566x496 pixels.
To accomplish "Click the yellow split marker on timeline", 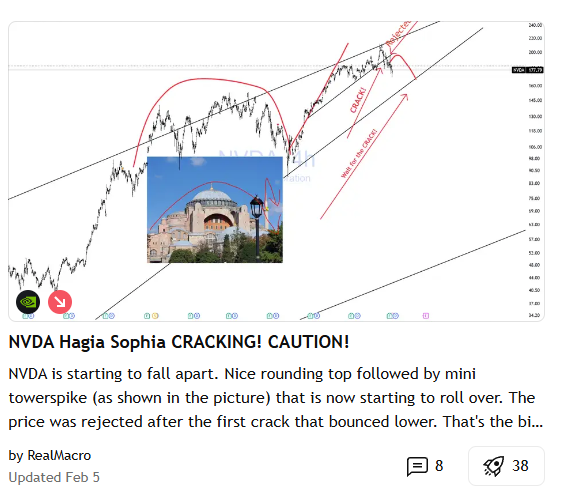I will pos(155,316).
